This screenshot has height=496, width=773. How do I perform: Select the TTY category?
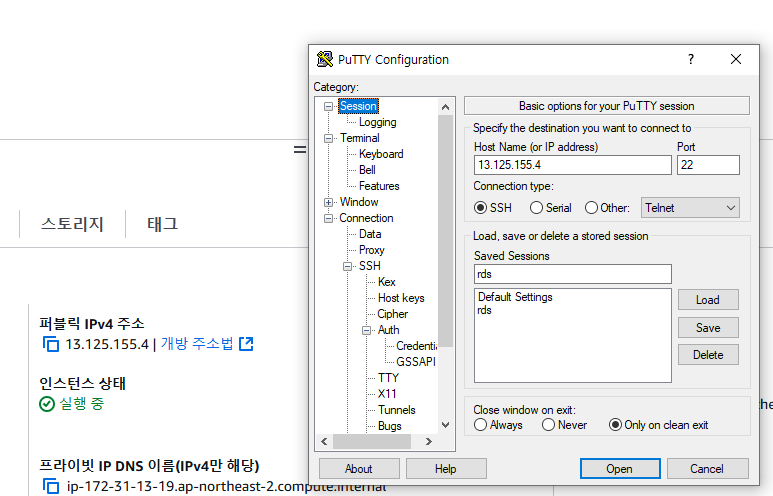pos(388,378)
